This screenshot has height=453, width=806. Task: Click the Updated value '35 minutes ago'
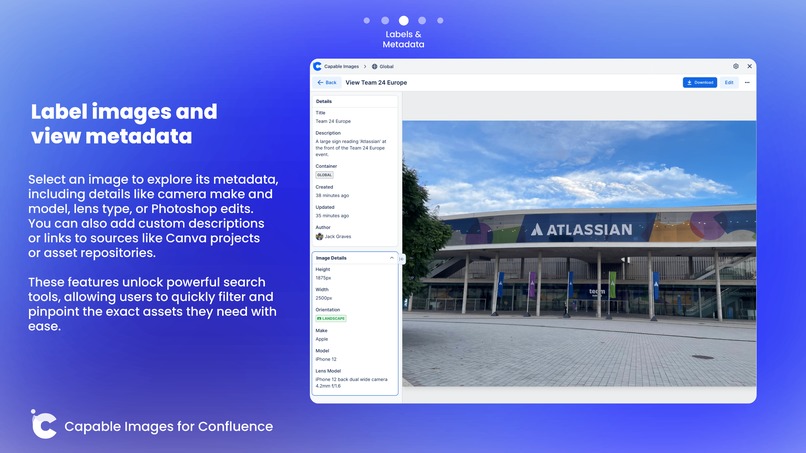tap(332, 215)
